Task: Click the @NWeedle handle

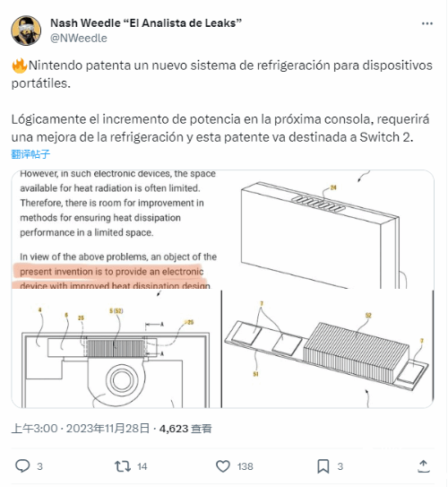Action: [x=79, y=38]
